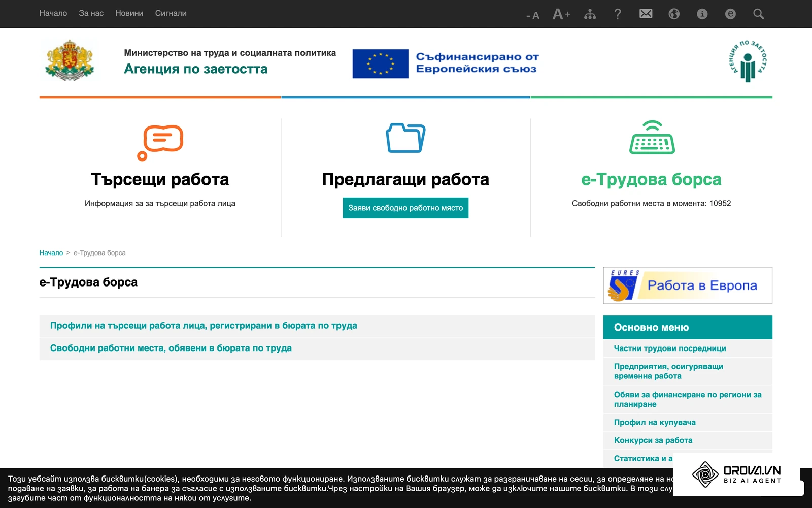The width and height of the screenshot is (812, 508).
Task: Click Заяви свободно работно място button
Action: 405,208
